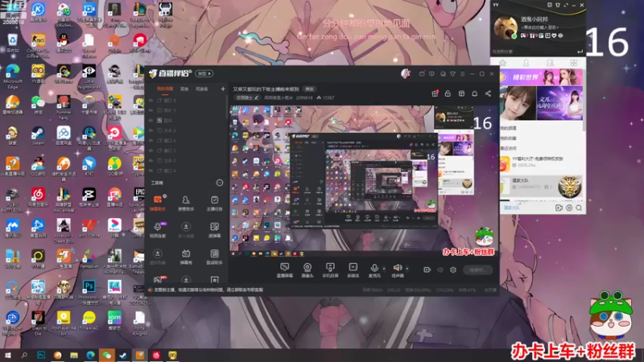
Task: Open the microphone dropdown arrow
Action: (384, 269)
